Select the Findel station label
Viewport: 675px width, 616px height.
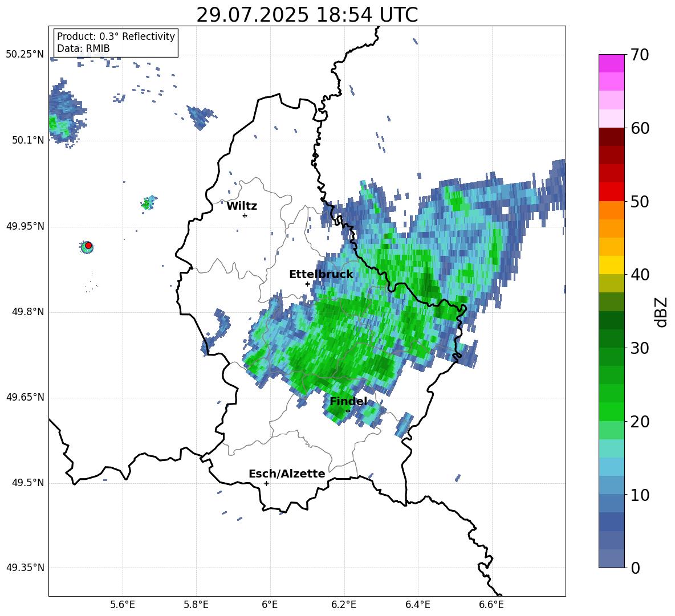[348, 401]
